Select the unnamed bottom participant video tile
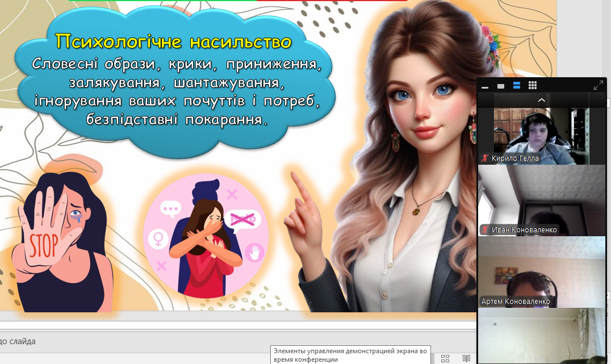This screenshot has height=364, width=611. [542, 336]
